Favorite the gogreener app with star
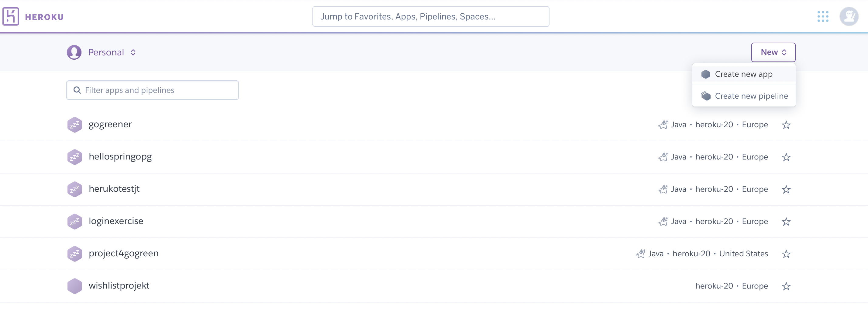This screenshot has width=868, height=333. (x=786, y=125)
